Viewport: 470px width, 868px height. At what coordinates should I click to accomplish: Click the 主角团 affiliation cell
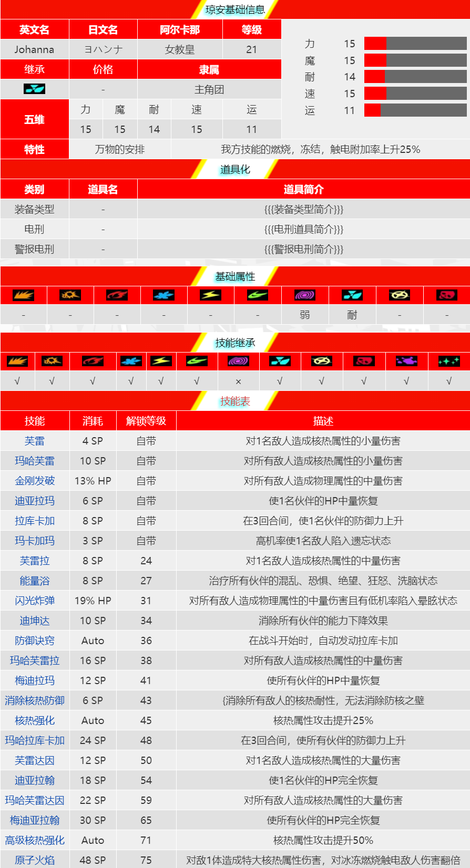(x=209, y=89)
